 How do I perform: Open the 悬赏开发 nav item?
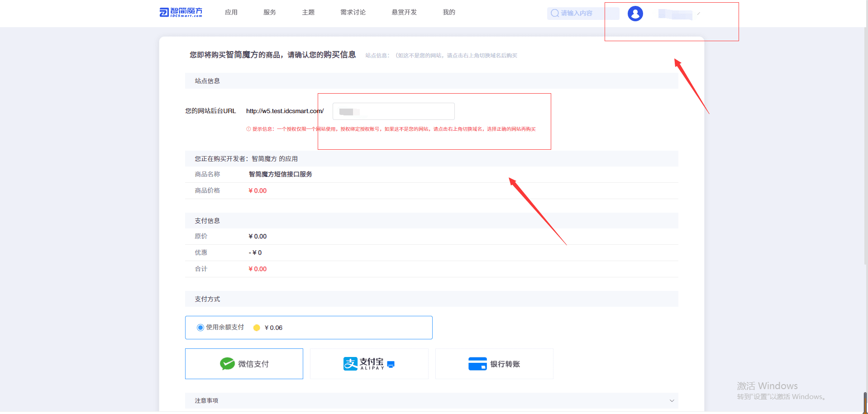pyautogui.click(x=404, y=12)
